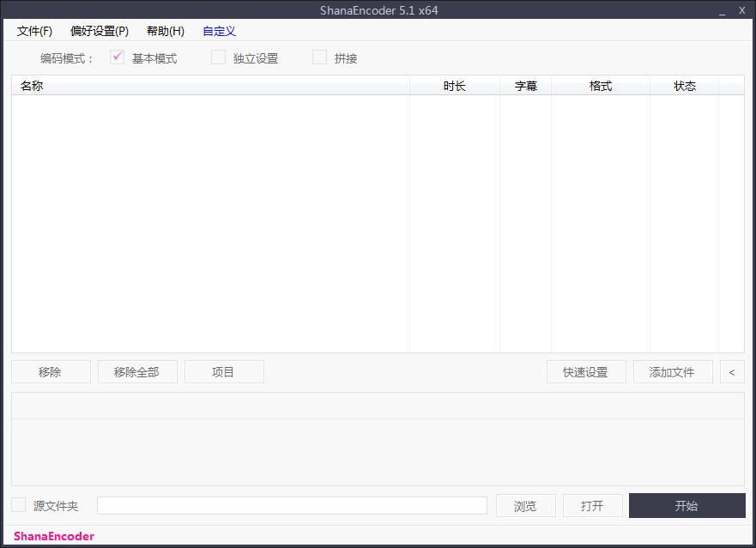
Task: Click the 添加文件 button
Action: pyautogui.click(x=673, y=372)
